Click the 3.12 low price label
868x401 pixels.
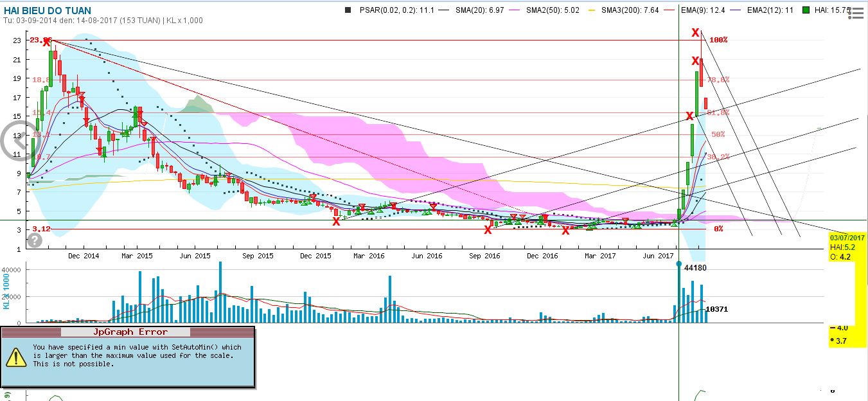[40, 229]
